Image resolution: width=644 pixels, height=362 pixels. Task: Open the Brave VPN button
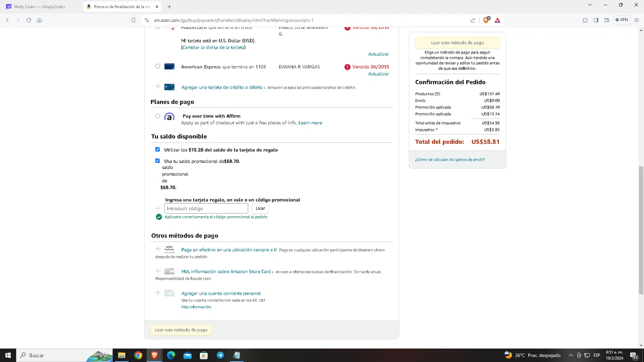click(622, 20)
